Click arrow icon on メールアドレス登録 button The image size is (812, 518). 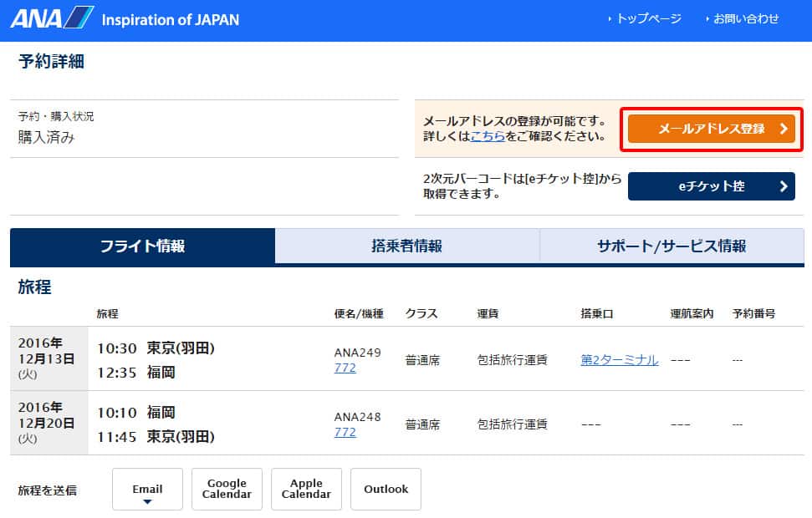pos(783,129)
